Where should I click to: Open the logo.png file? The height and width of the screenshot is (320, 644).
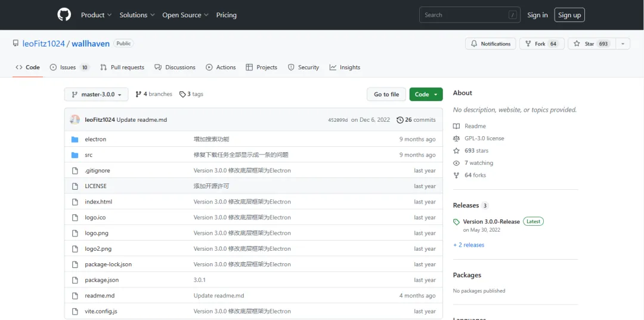click(x=97, y=233)
